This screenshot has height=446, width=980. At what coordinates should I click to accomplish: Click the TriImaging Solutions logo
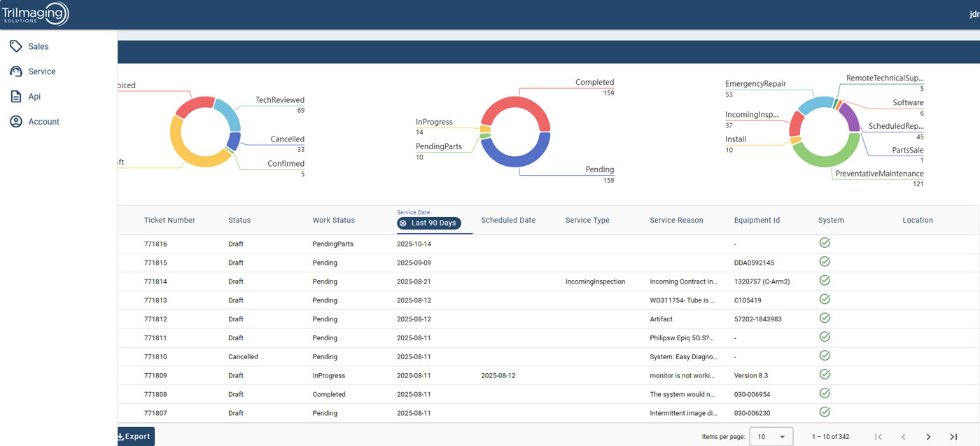pyautogui.click(x=35, y=13)
